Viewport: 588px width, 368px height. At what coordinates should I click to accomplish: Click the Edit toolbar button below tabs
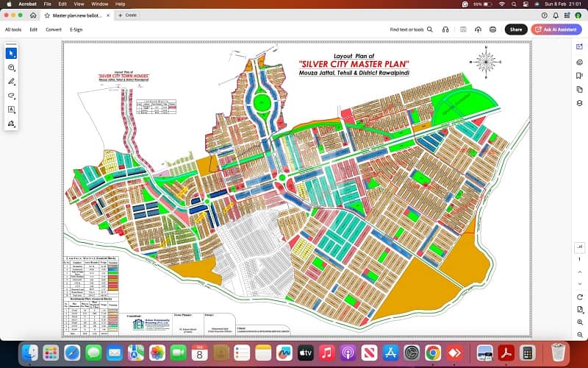33,29
